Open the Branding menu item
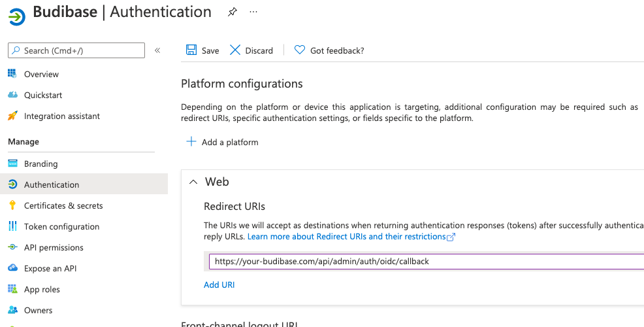Viewport: 644px width, 327px height. click(40, 163)
